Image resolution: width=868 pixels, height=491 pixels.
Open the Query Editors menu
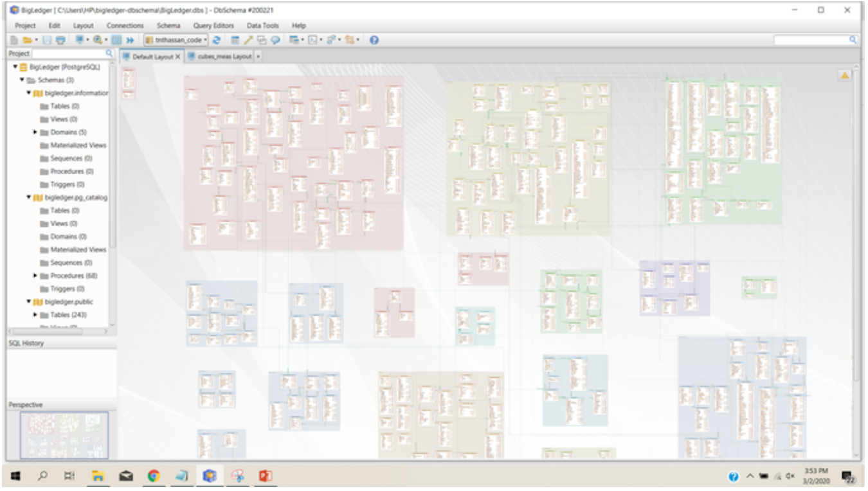click(x=213, y=26)
